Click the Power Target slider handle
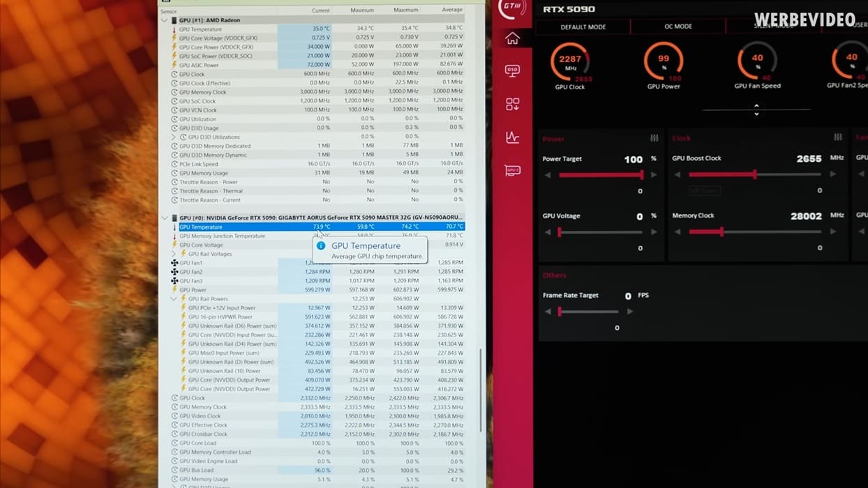Image resolution: width=868 pixels, height=488 pixels. [x=642, y=175]
